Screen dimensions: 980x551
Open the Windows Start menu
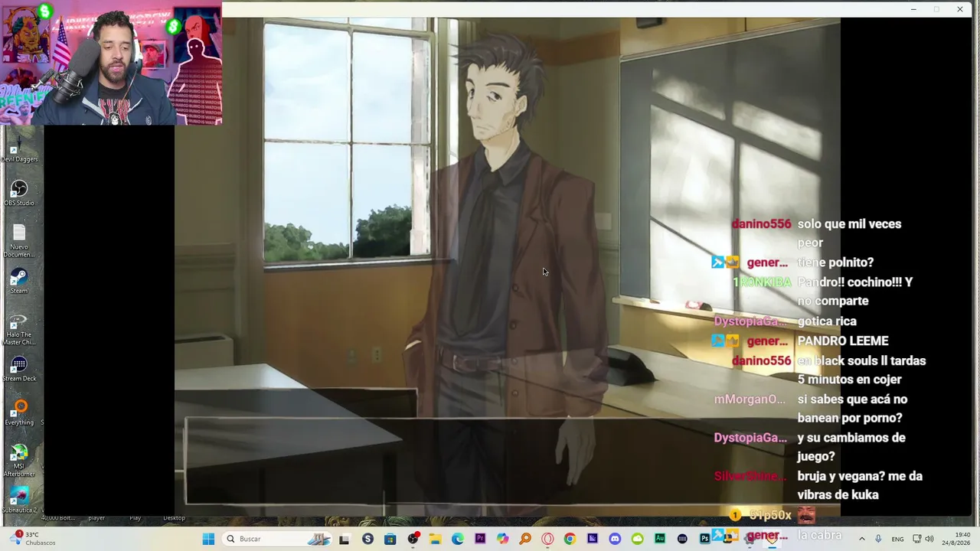tap(208, 539)
